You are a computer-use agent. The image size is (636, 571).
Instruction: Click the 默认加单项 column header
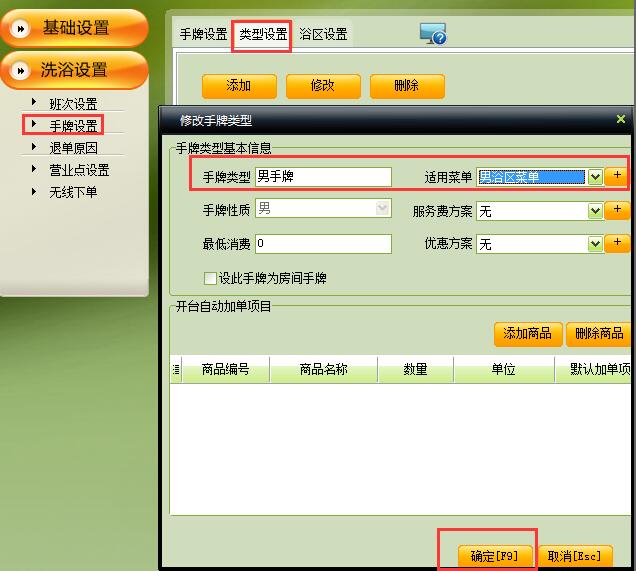[594, 369]
